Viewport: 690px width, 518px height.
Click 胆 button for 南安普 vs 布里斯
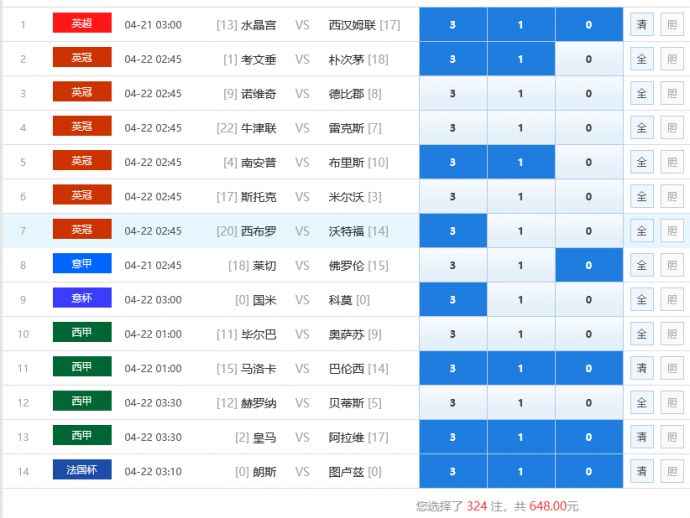671,162
